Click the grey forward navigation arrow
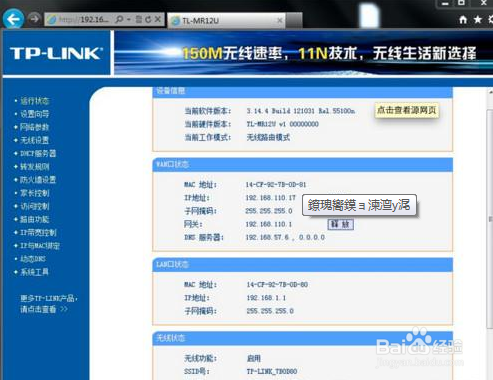Image resolution: width=493 pixels, height=380 pixels. (x=34, y=19)
